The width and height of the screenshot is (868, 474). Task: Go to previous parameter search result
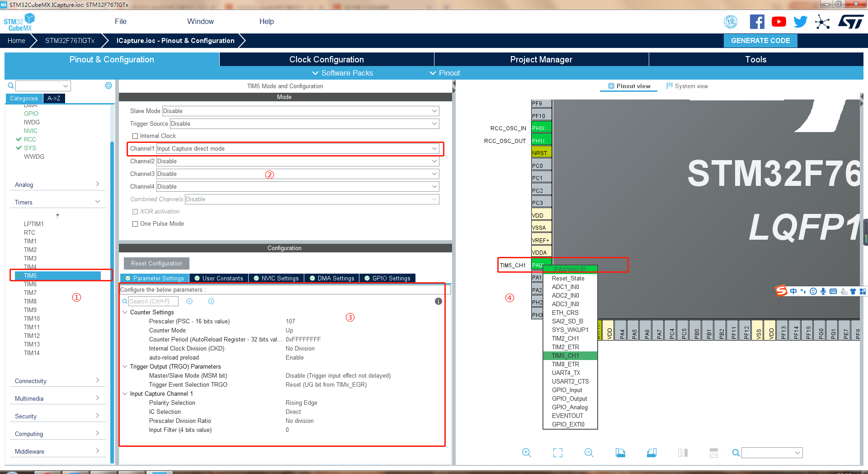(189, 301)
